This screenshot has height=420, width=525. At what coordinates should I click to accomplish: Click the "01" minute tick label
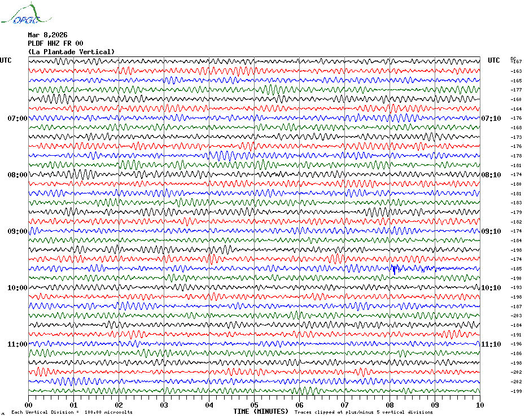(x=73, y=405)
